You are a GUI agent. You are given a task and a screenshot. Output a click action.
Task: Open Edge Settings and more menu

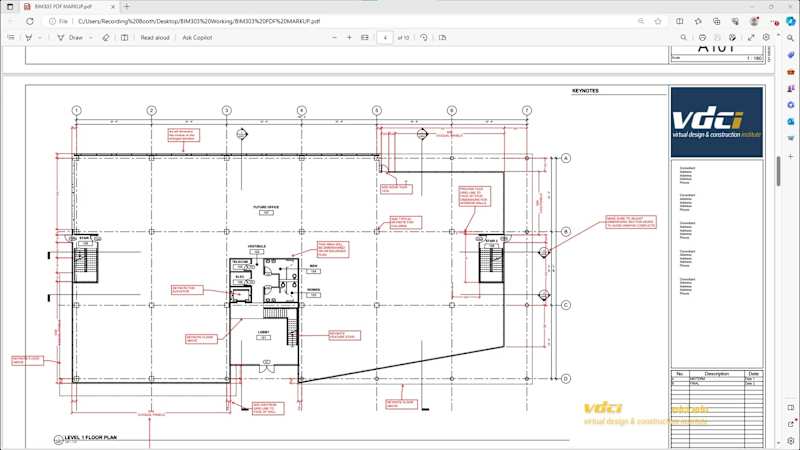(771, 20)
